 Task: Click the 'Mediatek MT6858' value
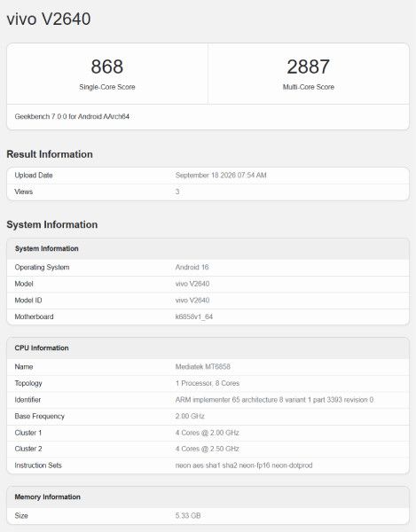click(x=202, y=367)
